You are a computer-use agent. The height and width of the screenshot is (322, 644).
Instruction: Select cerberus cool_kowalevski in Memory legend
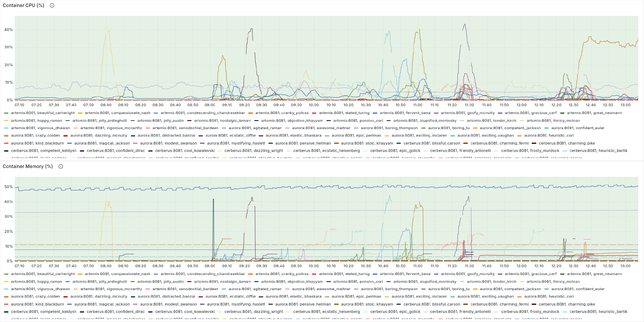[185, 312]
